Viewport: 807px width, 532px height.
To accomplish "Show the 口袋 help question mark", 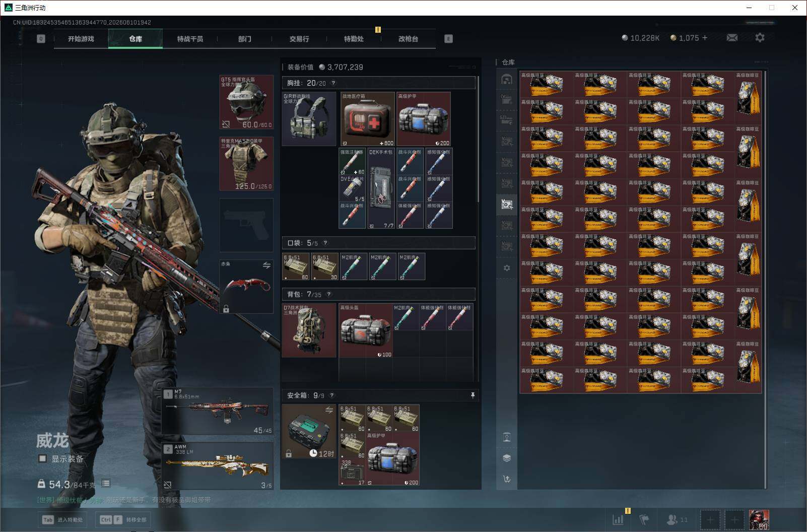I will (325, 243).
